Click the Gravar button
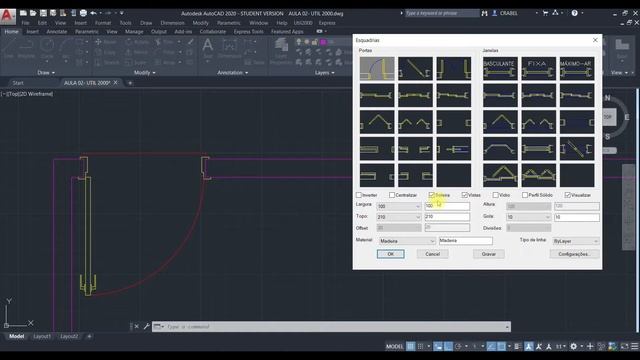The image size is (640, 360). (x=489, y=254)
